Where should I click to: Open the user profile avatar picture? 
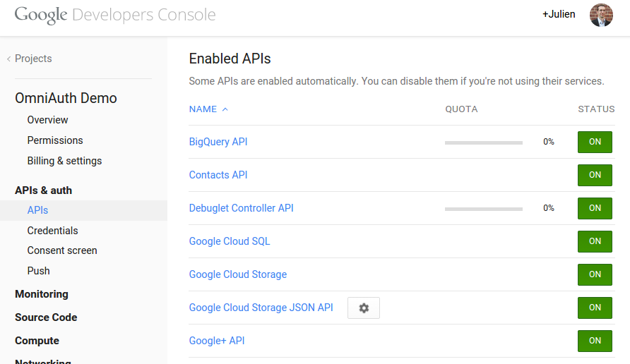[601, 15]
